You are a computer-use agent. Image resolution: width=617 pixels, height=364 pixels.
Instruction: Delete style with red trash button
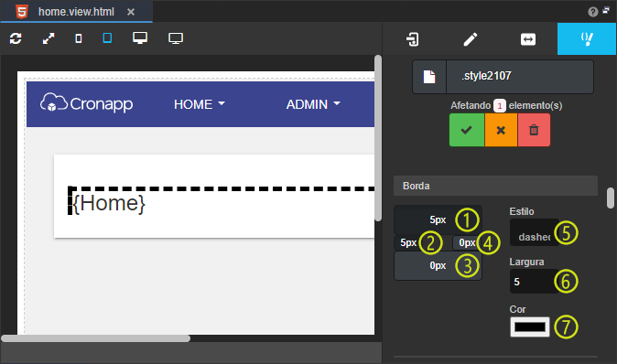point(534,130)
